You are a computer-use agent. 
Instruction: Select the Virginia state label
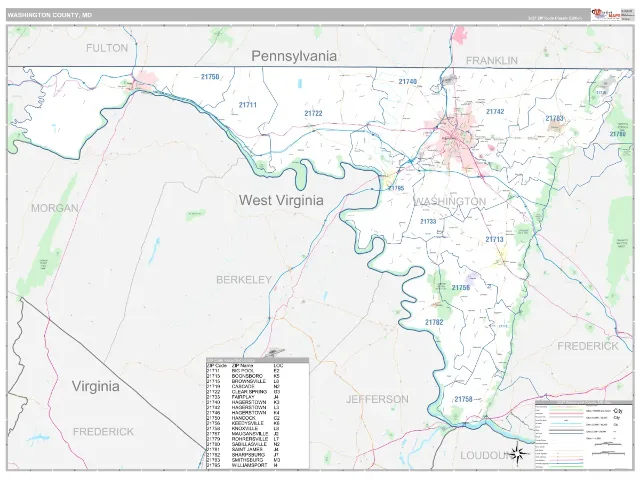pos(96,386)
